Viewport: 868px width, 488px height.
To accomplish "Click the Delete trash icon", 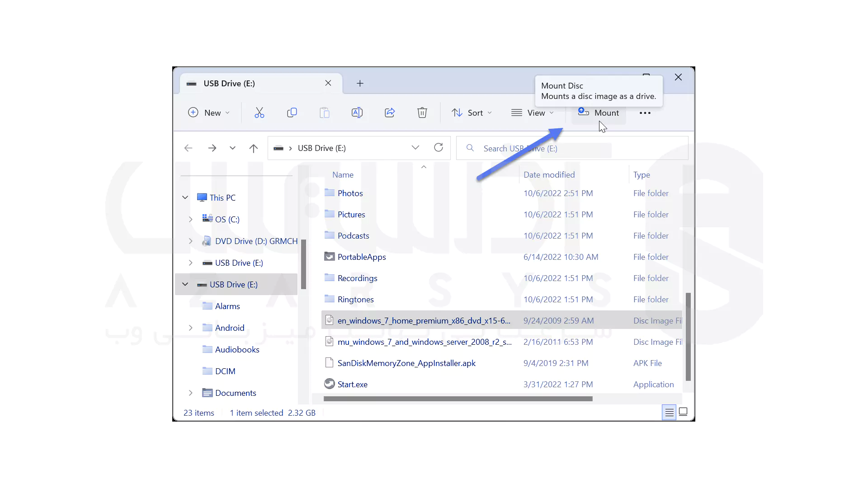I will 422,113.
